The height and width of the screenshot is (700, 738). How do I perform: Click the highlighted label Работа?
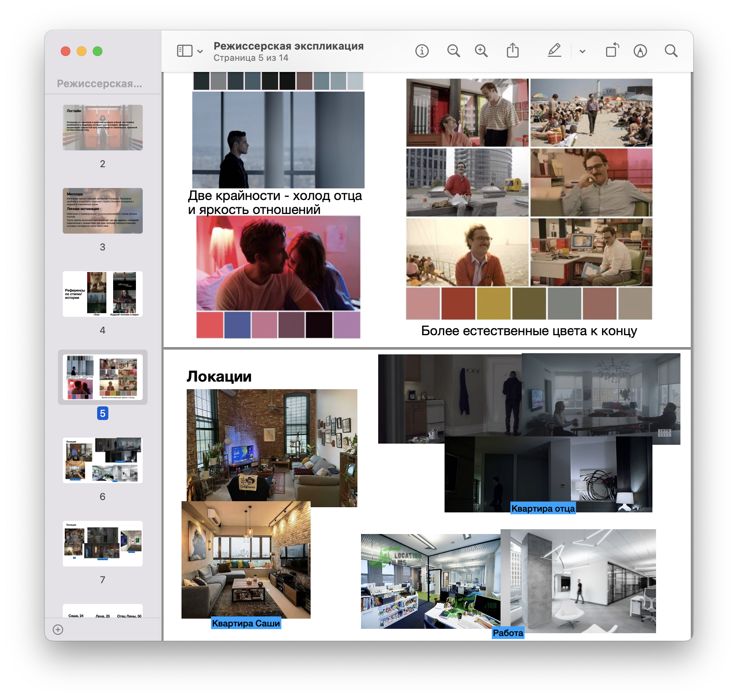pos(508,633)
